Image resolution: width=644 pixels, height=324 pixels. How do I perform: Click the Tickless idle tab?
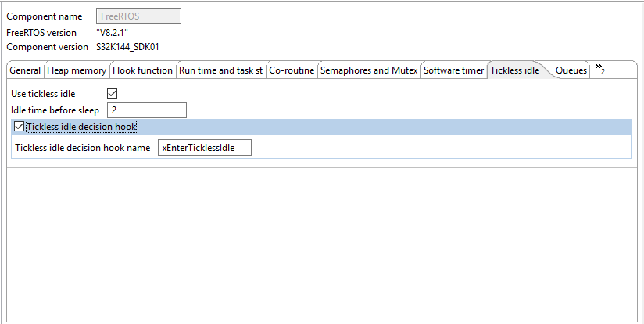tap(515, 70)
